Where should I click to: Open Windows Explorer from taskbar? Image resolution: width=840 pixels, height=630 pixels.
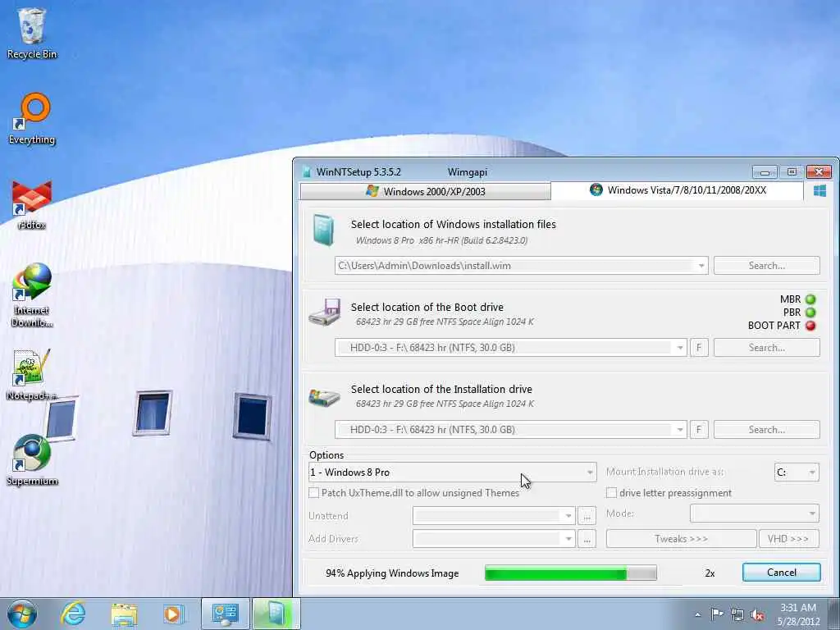(x=124, y=614)
